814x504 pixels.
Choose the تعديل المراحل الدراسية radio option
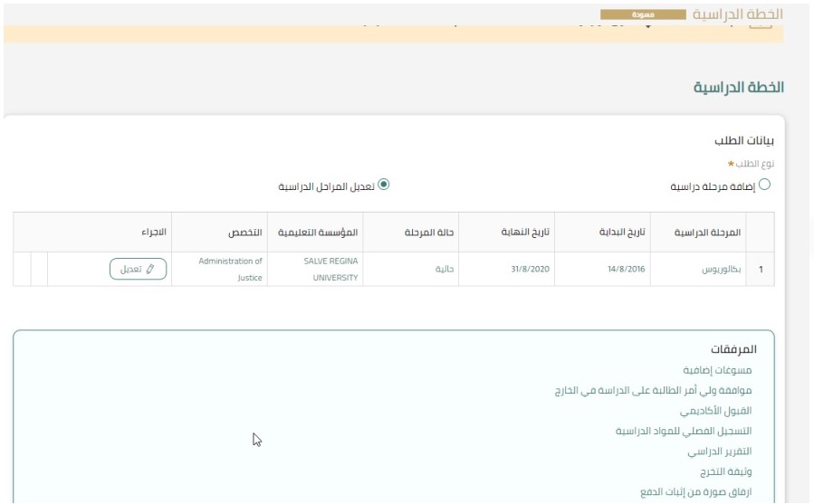383,185
